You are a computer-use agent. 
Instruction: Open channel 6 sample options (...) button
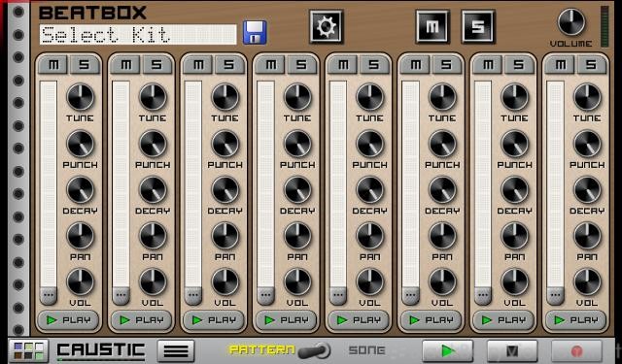(x=410, y=295)
